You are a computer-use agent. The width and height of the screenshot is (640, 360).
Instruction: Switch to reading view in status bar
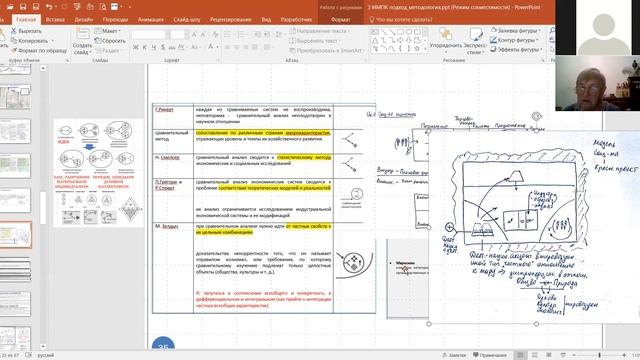click(x=549, y=355)
